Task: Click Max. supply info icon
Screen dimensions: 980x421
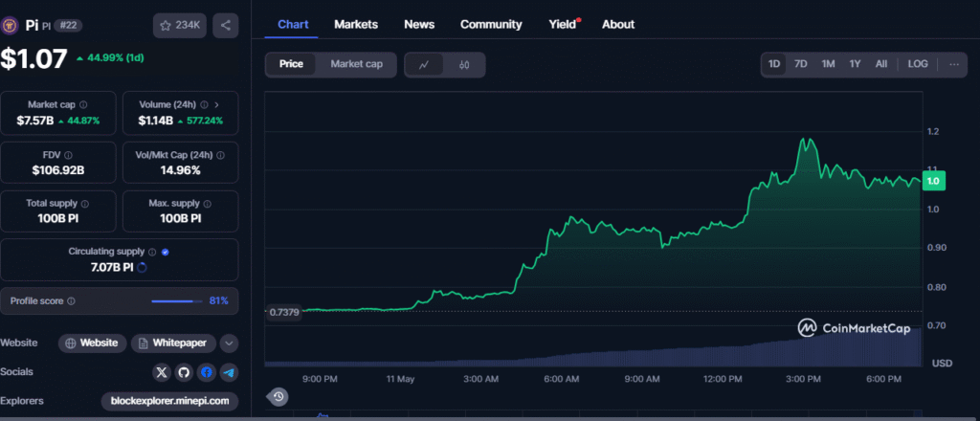Action: (208, 204)
